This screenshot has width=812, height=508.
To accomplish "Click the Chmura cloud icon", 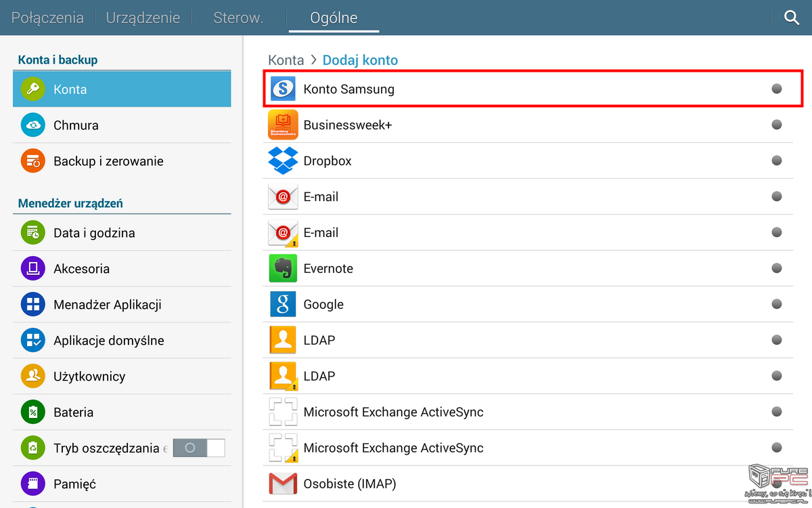I will click(32, 125).
